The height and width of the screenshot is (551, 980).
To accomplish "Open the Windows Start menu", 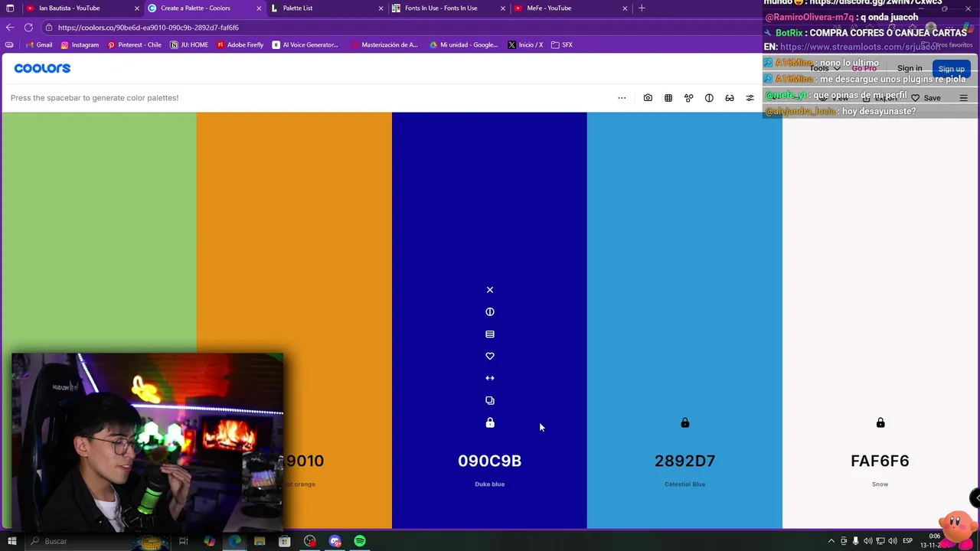I will pyautogui.click(x=11, y=541).
